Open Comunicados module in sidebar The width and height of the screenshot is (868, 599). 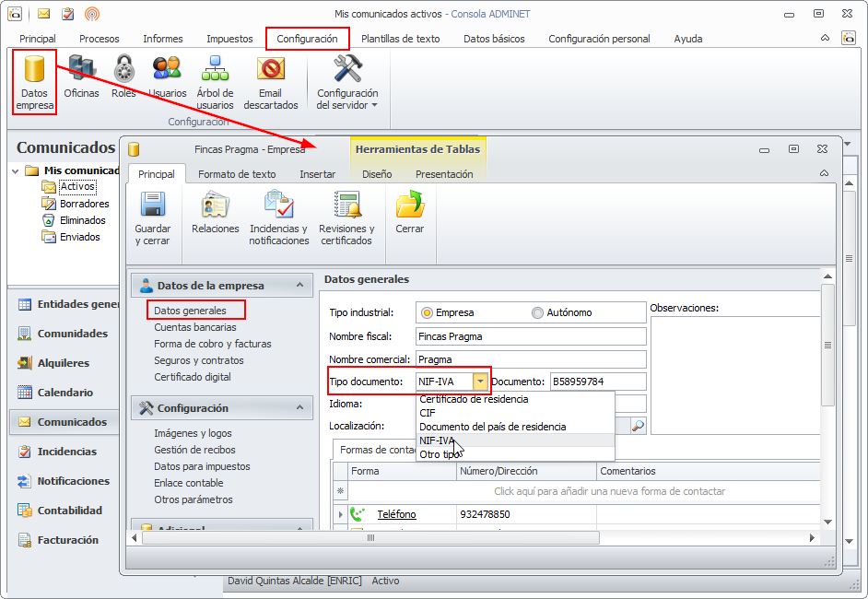65,422
